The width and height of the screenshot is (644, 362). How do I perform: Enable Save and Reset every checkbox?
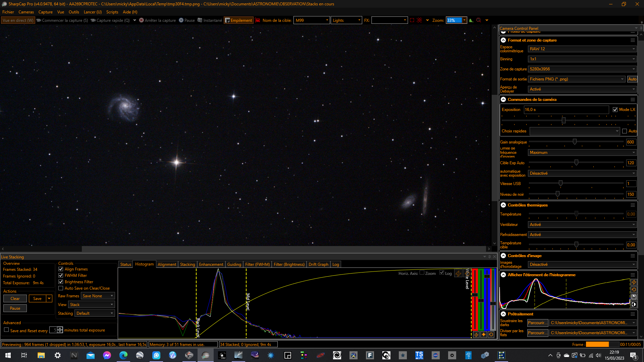[x=6, y=330]
